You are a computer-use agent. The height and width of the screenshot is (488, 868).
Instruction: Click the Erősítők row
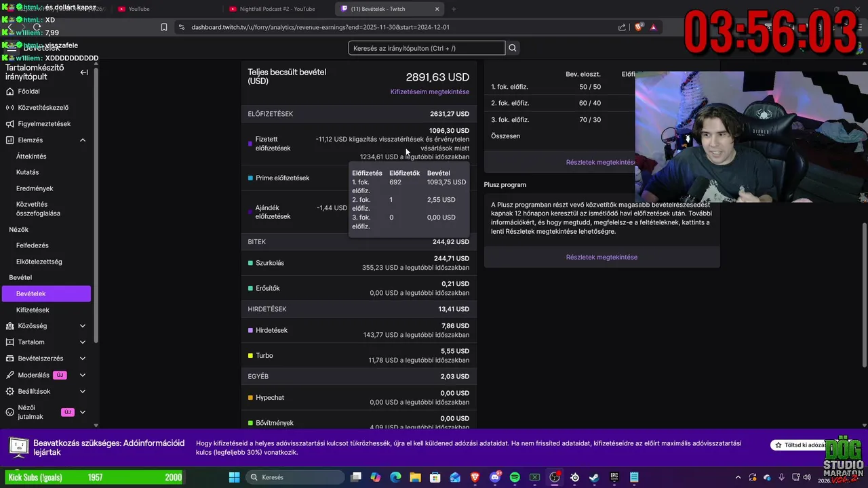[359, 288]
